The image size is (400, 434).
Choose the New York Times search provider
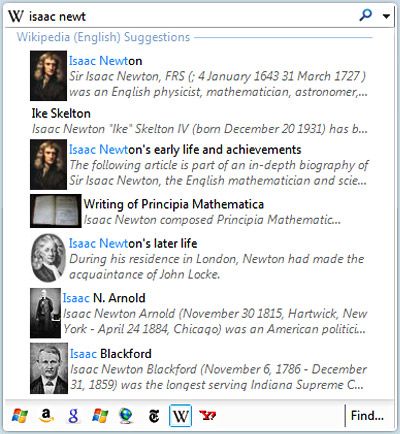(x=154, y=416)
